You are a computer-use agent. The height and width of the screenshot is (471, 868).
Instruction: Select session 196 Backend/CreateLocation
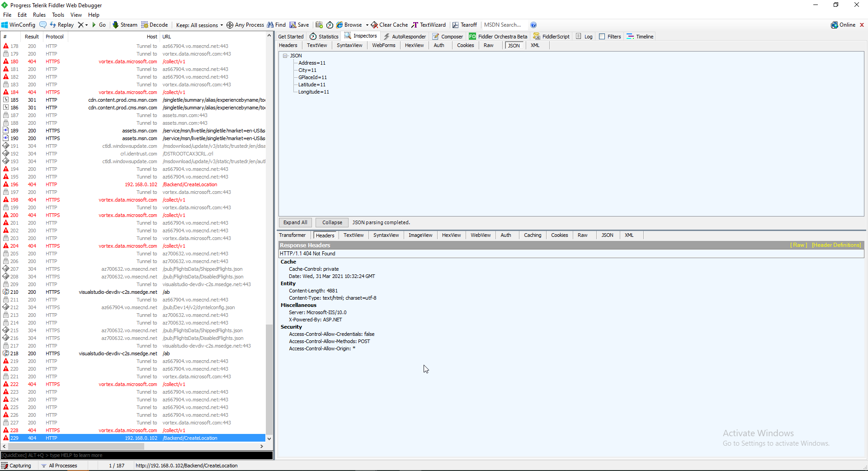click(x=134, y=184)
